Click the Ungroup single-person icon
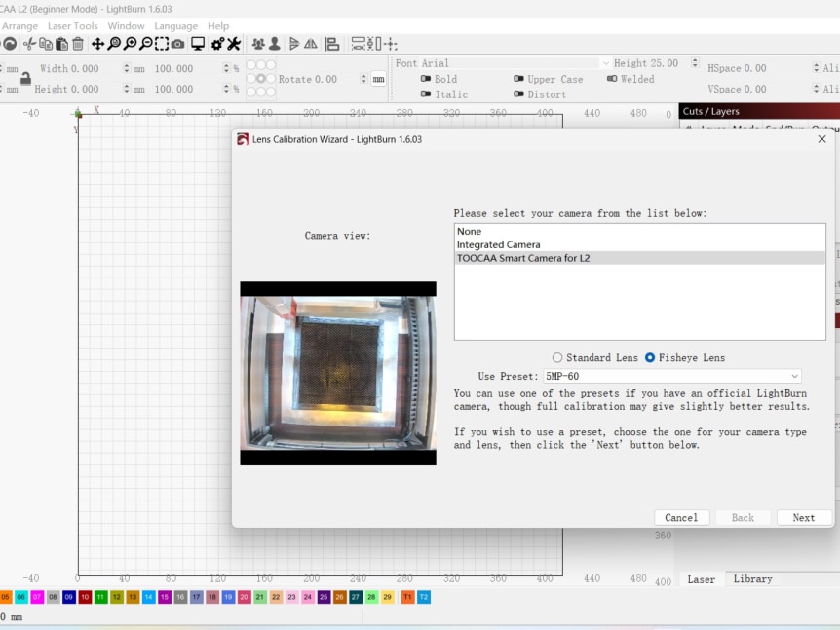Screen dimensions: 840x630 coord(274,44)
